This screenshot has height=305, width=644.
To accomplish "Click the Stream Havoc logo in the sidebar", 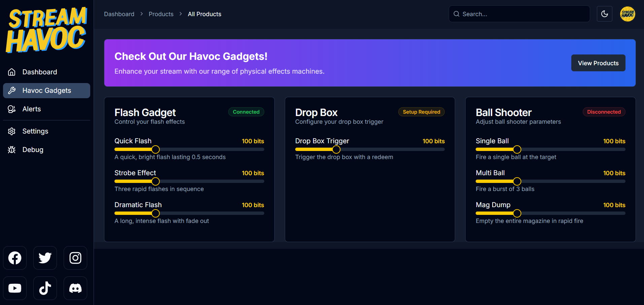I will tap(46, 30).
